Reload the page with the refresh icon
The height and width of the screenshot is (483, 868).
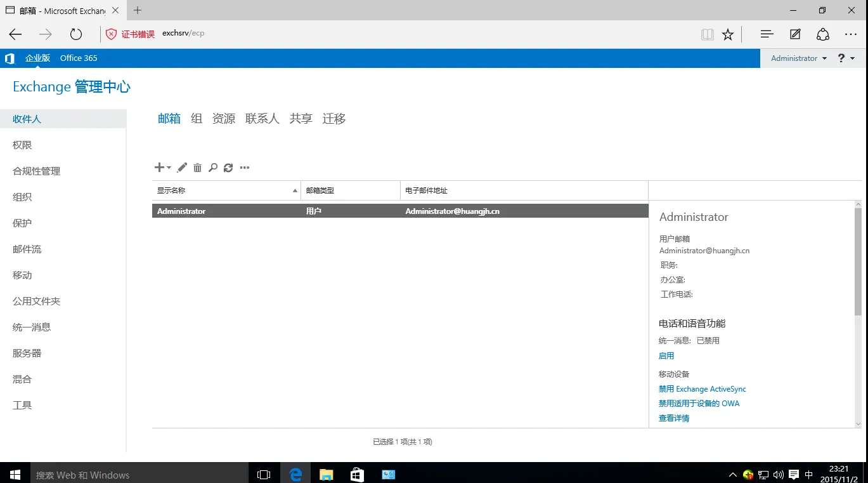pyautogui.click(x=76, y=34)
